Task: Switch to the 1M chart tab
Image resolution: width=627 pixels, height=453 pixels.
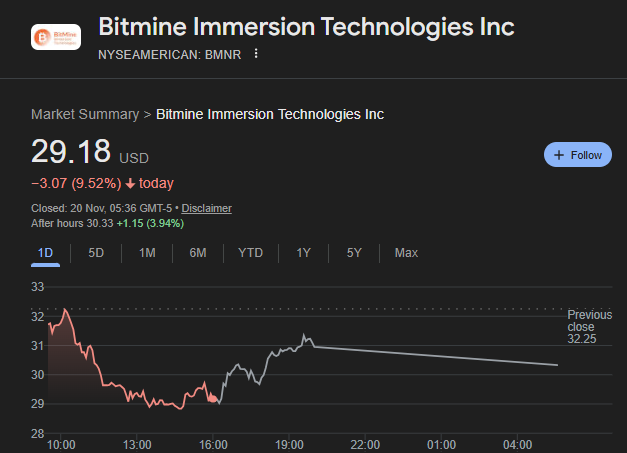Action: point(147,252)
